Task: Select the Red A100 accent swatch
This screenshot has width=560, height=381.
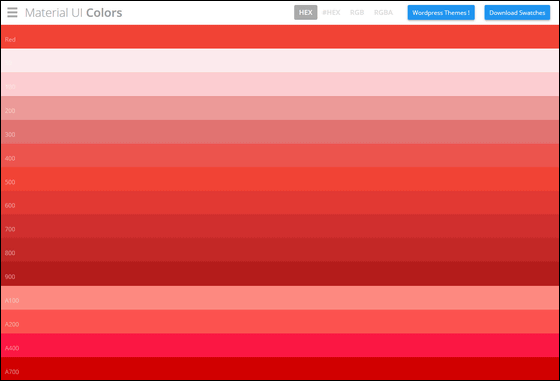Action: 280,298
